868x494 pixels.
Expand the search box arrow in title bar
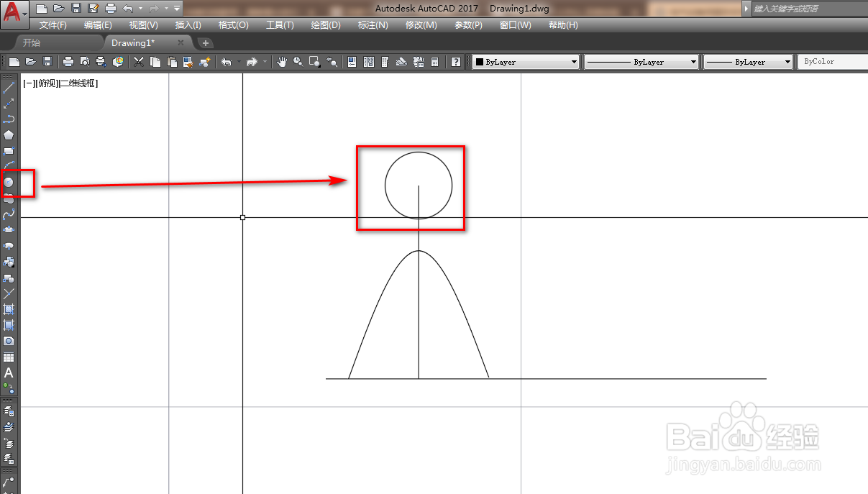pos(746,9)
